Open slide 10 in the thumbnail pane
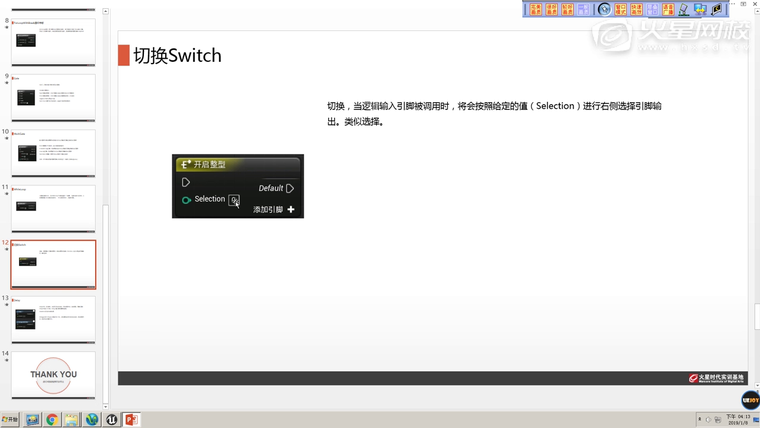 [x=53, y=153]
